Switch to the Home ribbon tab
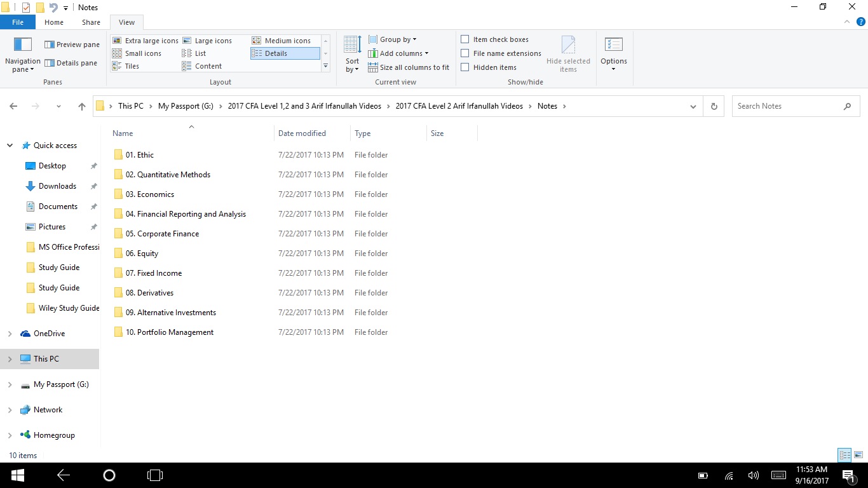The height and width of the screenshot is (488, 868). 54,22
